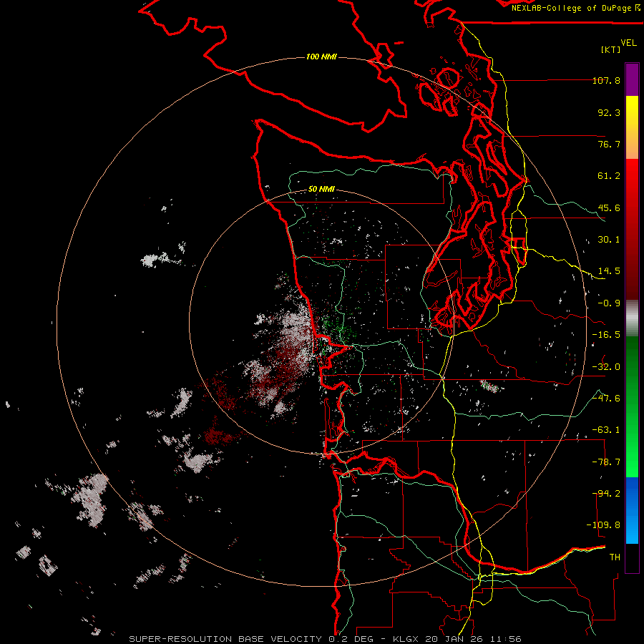
Task: Click the 76.7 legend value
Action: click(x=609, y=144)
